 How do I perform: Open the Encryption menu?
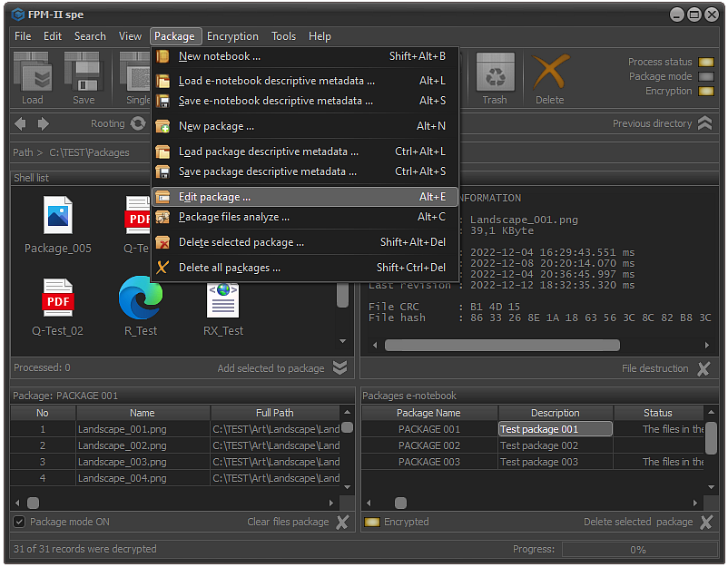(x=232, y=36)
